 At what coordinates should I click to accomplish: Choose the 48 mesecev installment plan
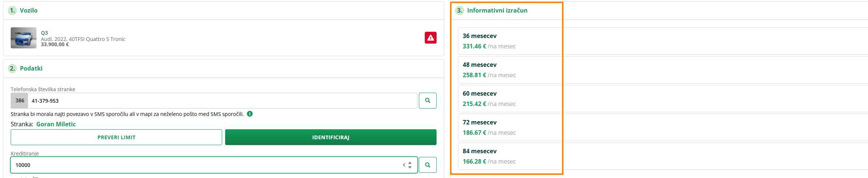508,70
